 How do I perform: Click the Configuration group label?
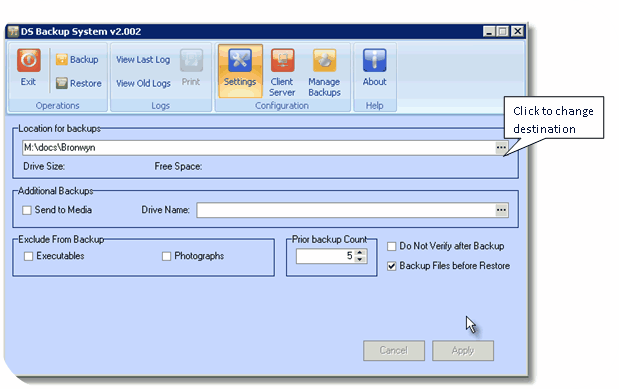tap(282, 106)
